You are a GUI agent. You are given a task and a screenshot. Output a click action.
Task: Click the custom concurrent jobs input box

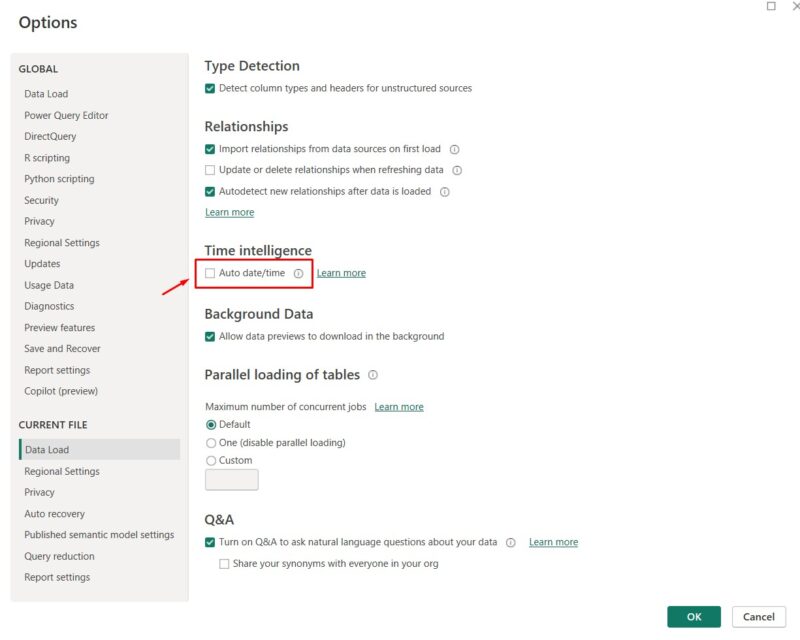[x=231, y=480]
